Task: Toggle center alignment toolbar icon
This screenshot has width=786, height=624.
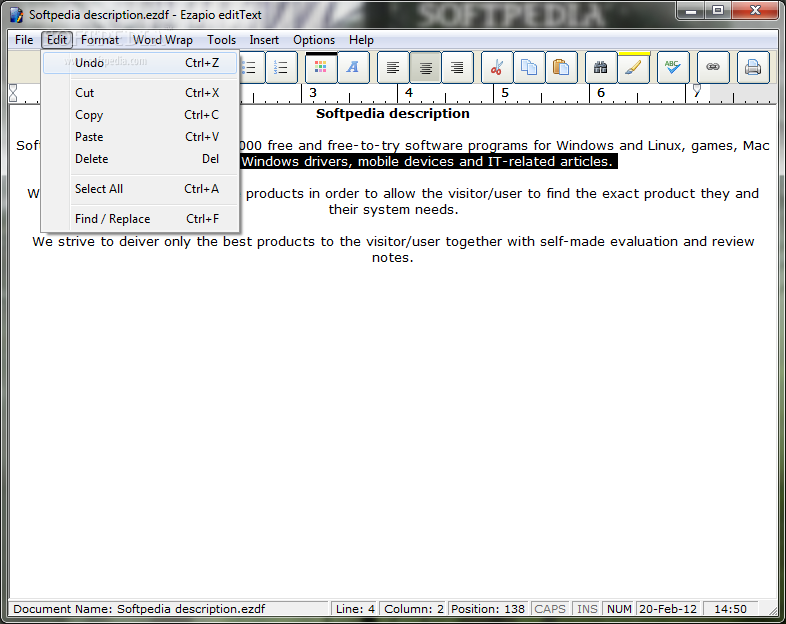Action: coord(426,67)
